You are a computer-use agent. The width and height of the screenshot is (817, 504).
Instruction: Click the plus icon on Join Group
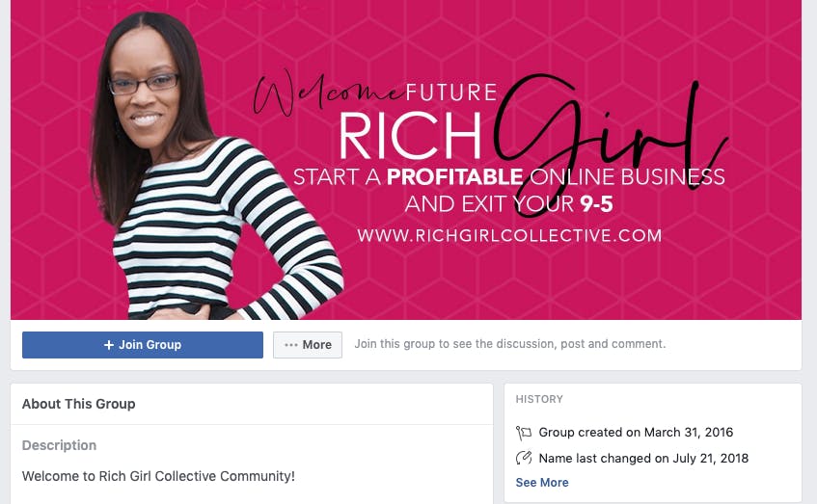click(108, 345)
